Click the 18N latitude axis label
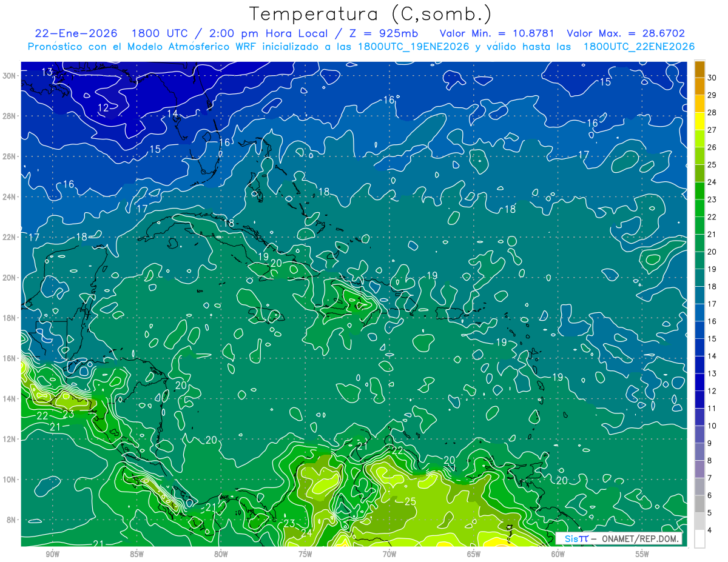Screen dimensions: 728x562 [8, 318]
